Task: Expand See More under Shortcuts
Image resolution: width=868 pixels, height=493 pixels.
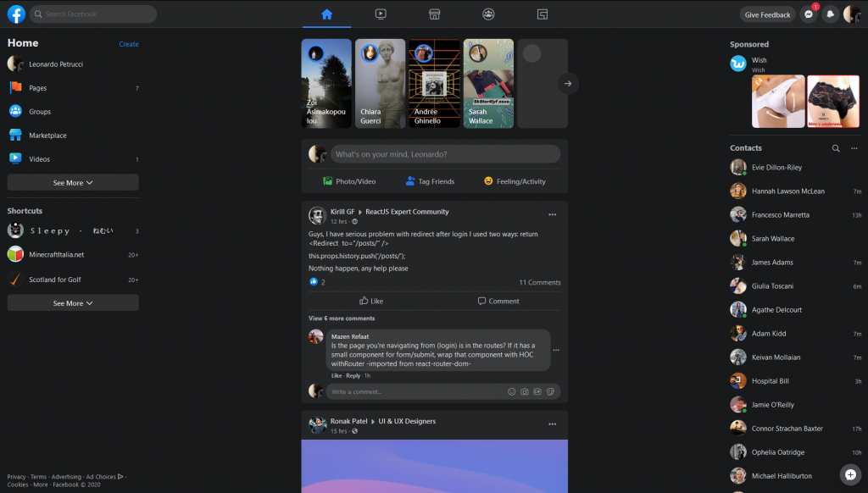Action: tap(73, 303)
